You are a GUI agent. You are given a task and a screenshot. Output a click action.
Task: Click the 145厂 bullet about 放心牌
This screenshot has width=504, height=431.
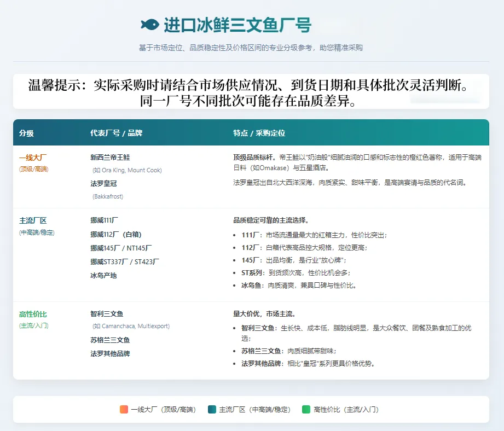click(294, 260)
